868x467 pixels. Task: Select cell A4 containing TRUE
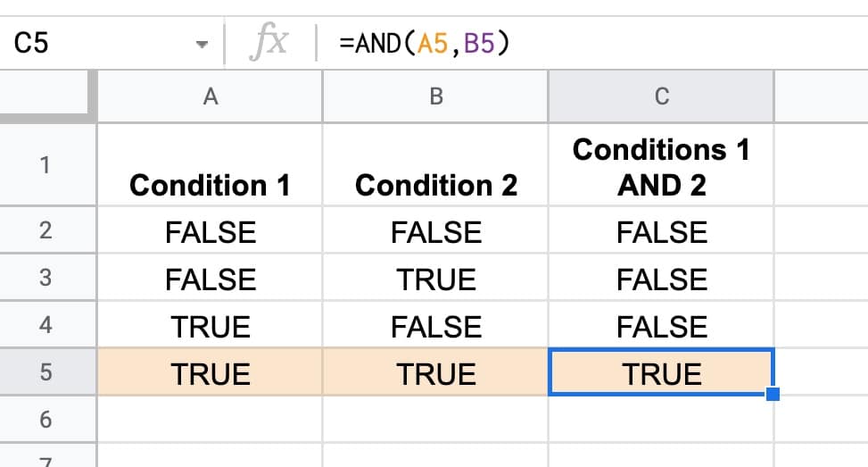[211, 325]
